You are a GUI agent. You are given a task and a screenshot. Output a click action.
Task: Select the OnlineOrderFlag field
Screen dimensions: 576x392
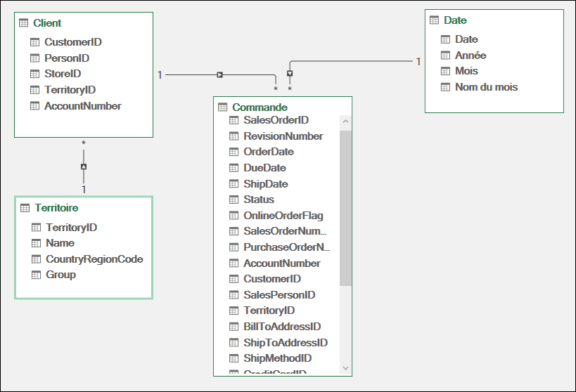point(283,216)
